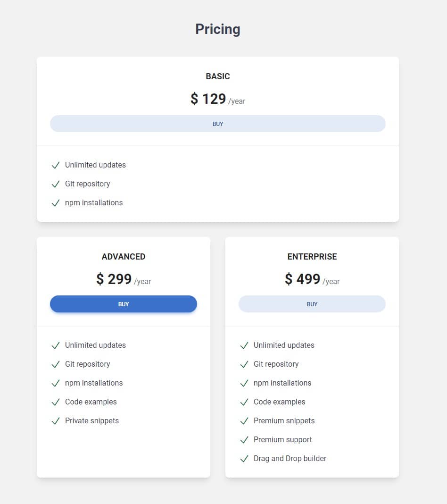The width and height of the screenshot is (447, 504).
Task: Click checkmark beside Private snippets
Action: click(56, 421)
